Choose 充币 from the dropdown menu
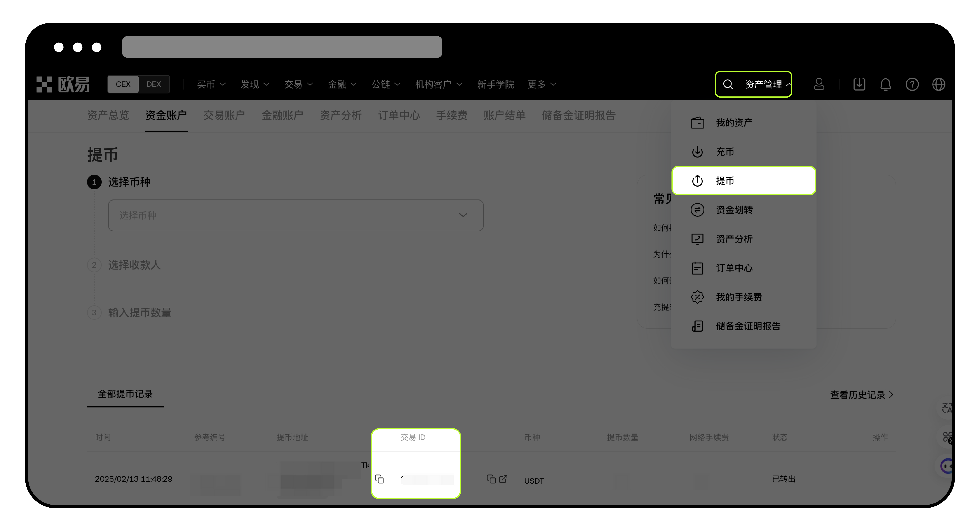The height and width of the screenshot is (515, 980). [744, 152]
